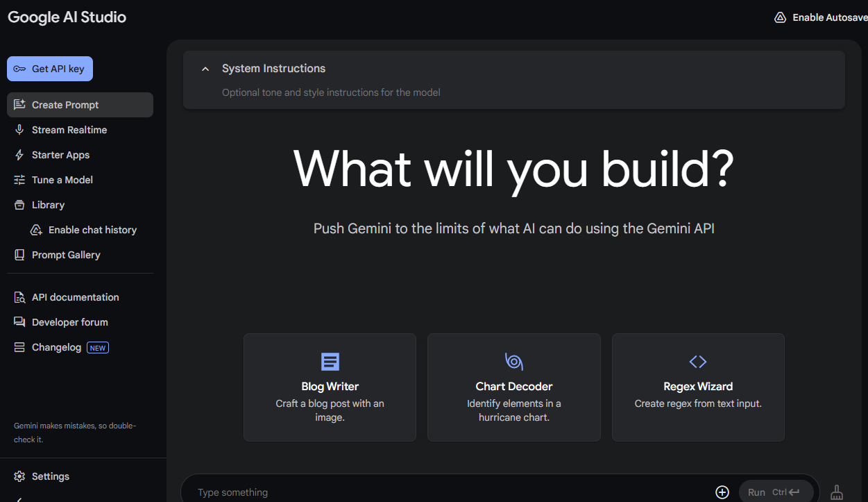Open the Blog Writer sample card text
The width and height of the screenshot is (868, 502).
point(330,403)
